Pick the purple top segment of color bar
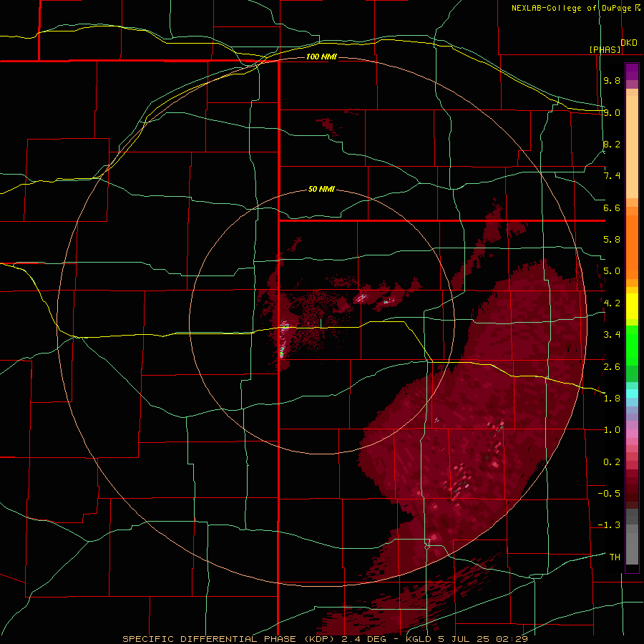644x644 pixels. tap(632, 72)
